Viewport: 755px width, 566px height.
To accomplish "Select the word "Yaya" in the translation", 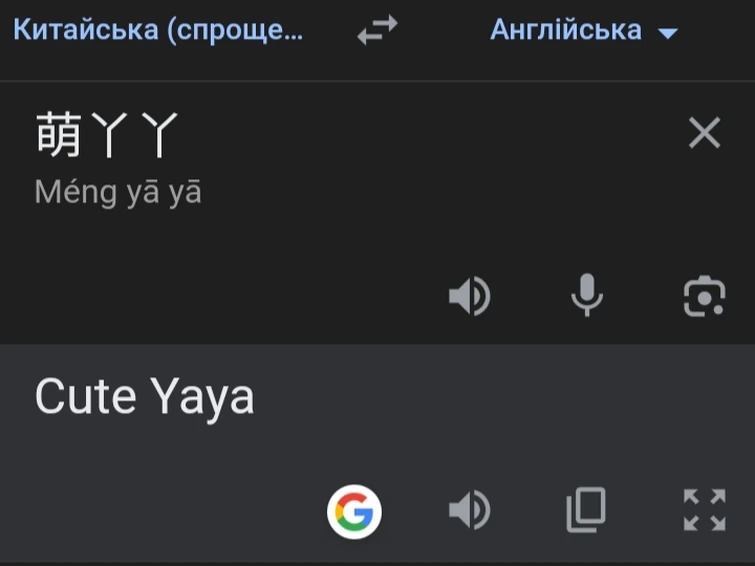I will tap(203, 398).
